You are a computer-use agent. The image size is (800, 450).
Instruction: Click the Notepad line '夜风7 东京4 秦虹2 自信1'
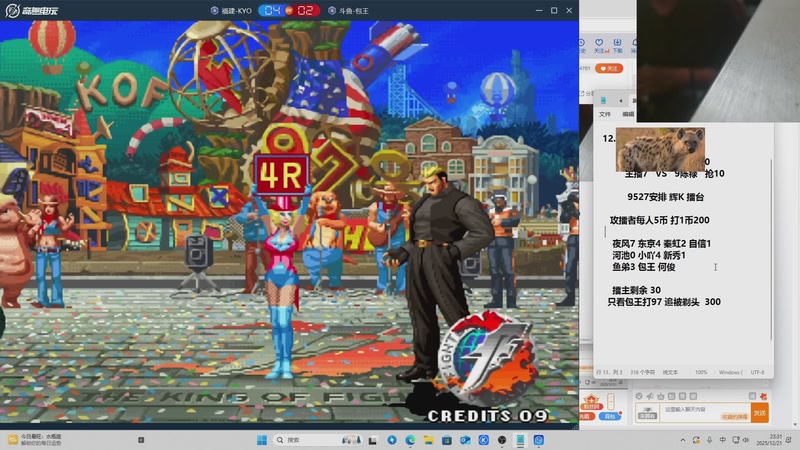coord(661,243)
